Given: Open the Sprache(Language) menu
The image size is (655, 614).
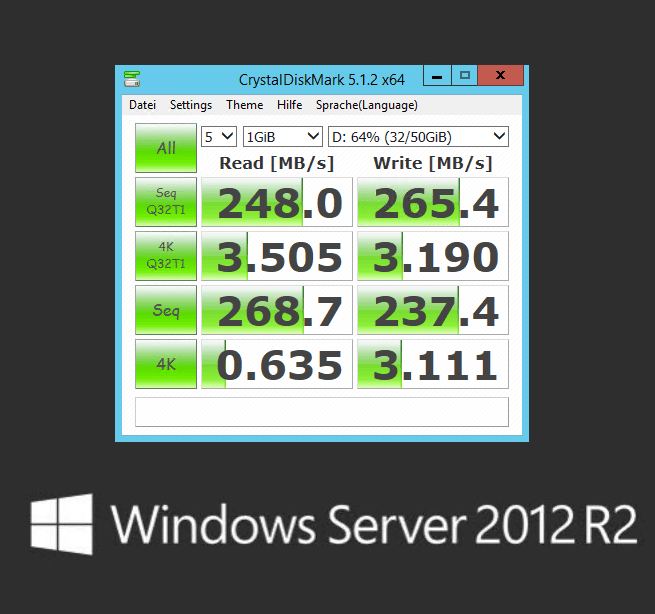Looking at the screenshot, I should pyautogui.click(x=367, y=105).
